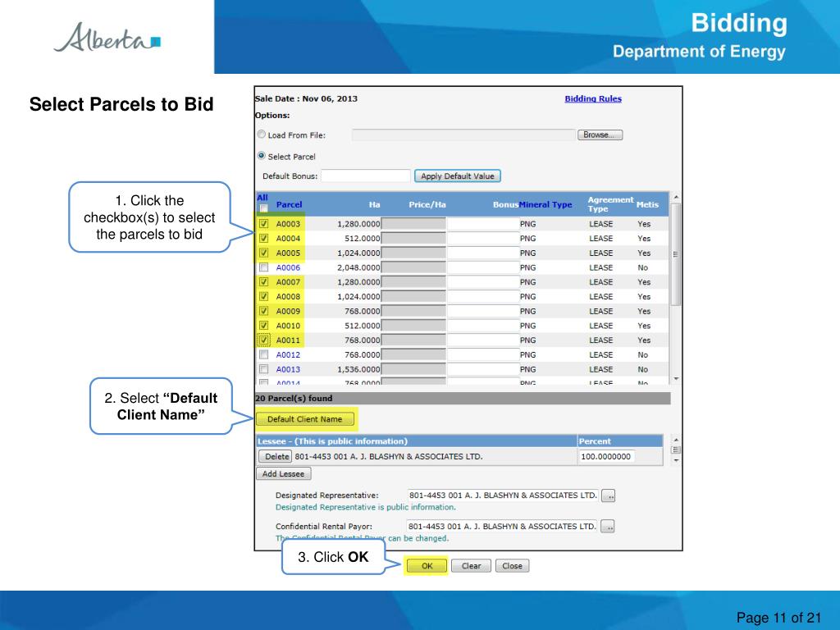Open parcel A0012 link

288,354
